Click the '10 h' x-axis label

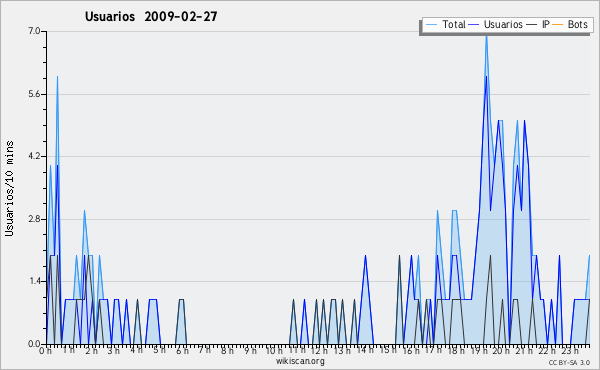(x=274, y=351)
